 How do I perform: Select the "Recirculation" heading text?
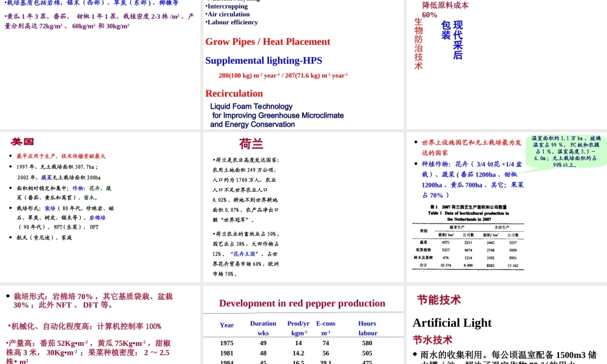(234, 93)
